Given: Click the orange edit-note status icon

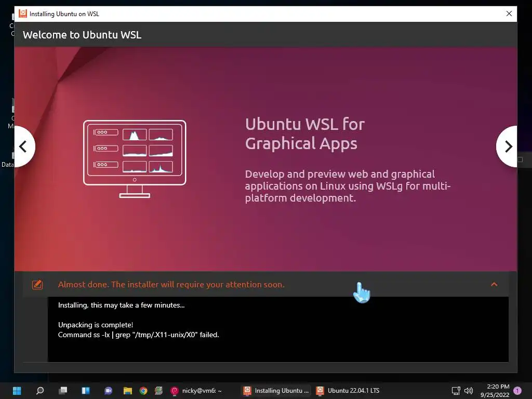Looking at the screenshot, I should (x=37, y=284).
